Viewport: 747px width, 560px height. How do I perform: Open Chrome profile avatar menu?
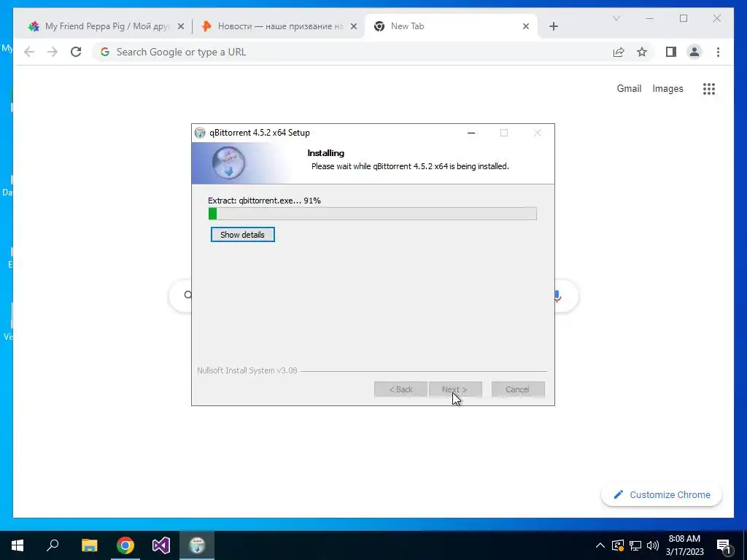point(694,52)
